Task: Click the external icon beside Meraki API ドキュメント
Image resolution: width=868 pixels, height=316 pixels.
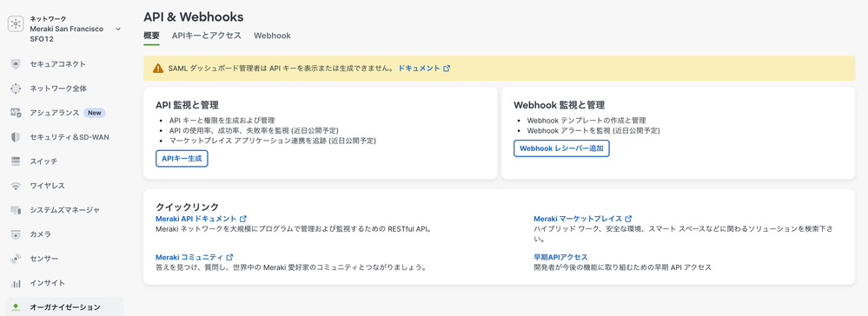Action: pos(243,219)
